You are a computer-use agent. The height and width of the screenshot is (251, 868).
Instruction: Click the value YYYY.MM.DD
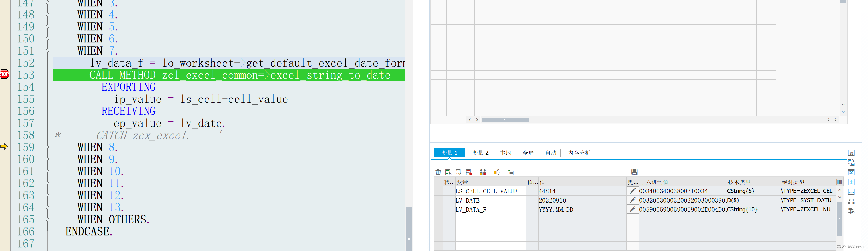[556, 209]
